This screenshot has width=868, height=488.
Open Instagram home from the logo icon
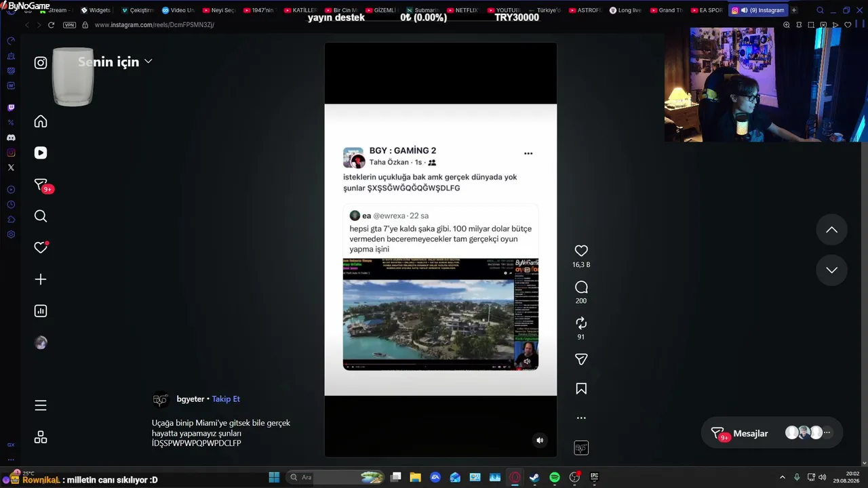point(41,62)
